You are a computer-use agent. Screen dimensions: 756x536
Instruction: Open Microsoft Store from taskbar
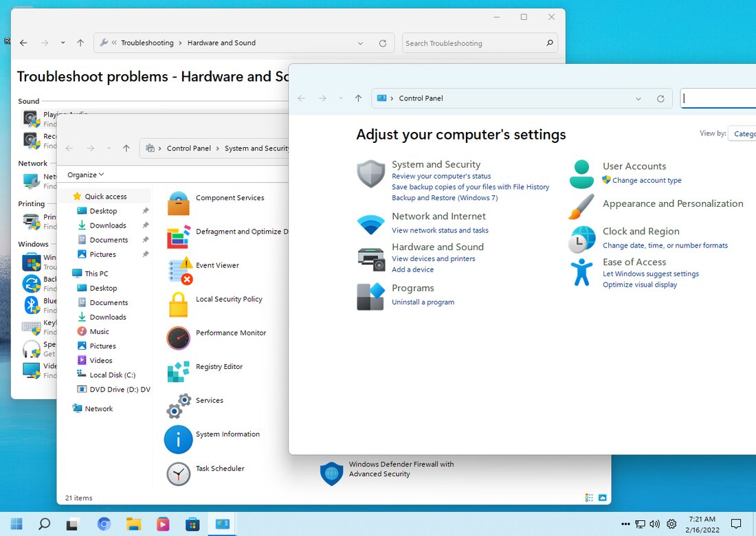pyautogui.click(x=192, y=524)
